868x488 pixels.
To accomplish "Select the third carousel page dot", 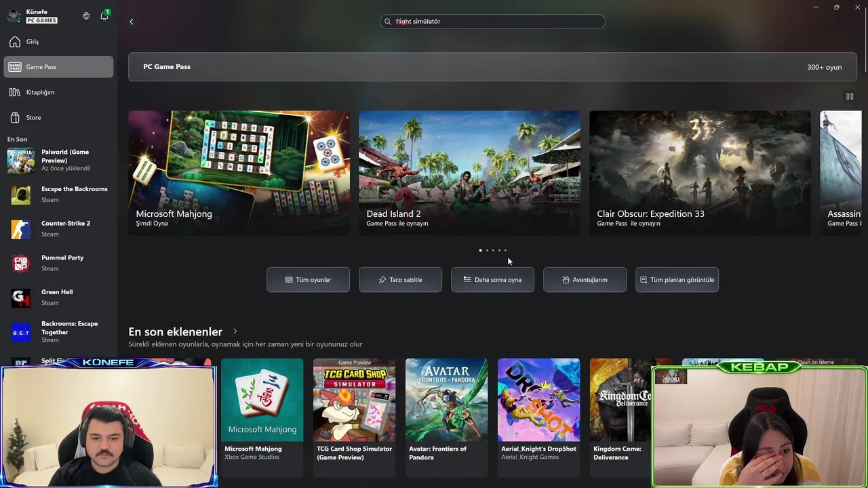I will [493, 250].
